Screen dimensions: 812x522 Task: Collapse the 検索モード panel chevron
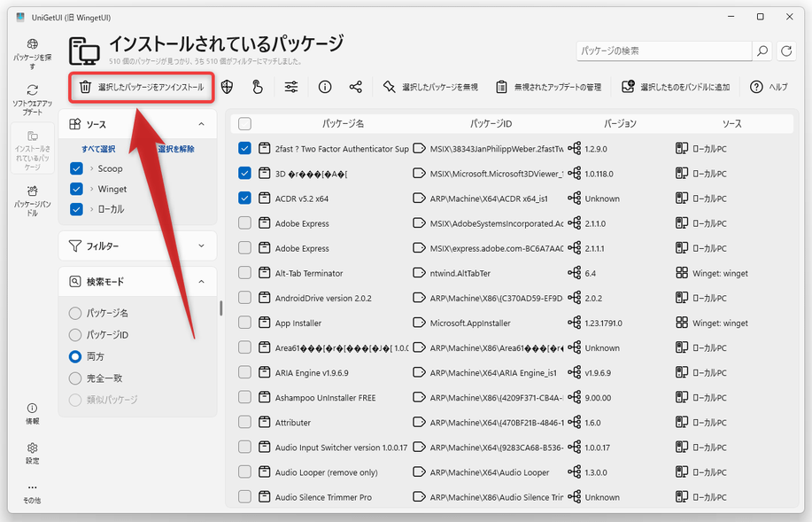click(x=201, y=282)
